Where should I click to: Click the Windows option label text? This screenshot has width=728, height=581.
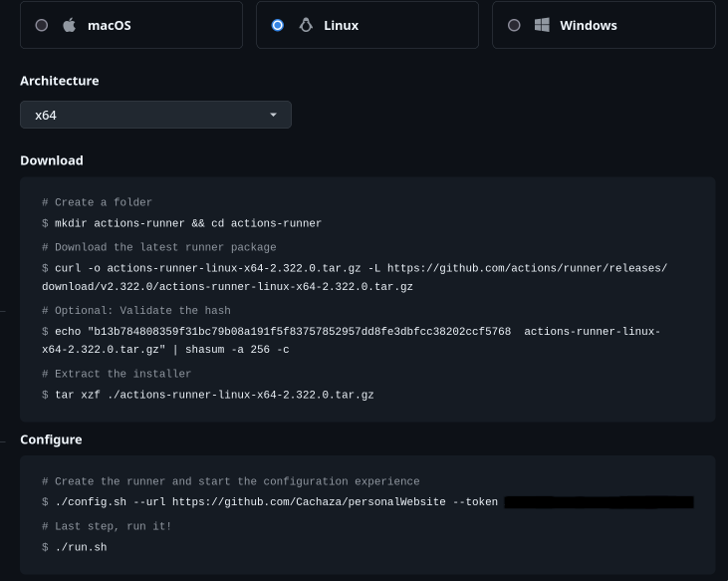tap(589, 26)
